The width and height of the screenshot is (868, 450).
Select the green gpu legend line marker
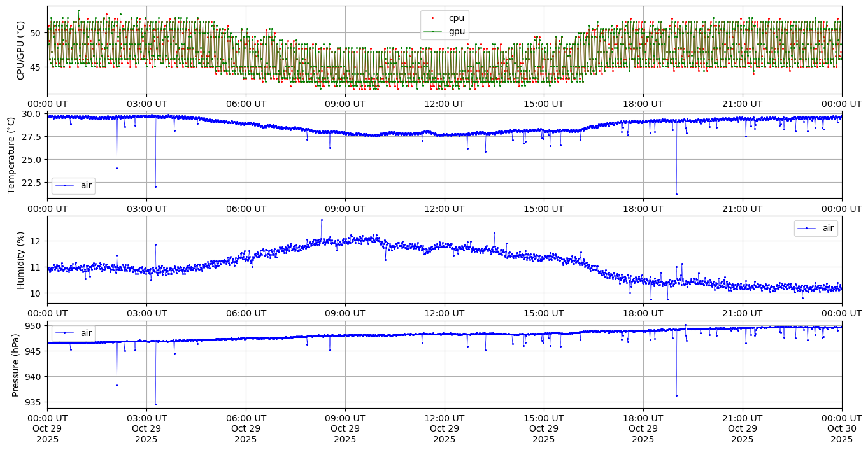click(432, 31)
